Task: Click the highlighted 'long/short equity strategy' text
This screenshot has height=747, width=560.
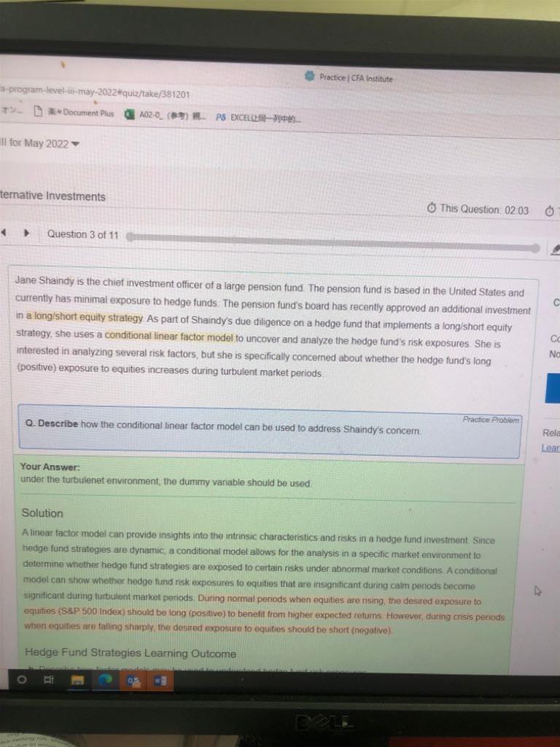Action: click(x=85, y=317)
